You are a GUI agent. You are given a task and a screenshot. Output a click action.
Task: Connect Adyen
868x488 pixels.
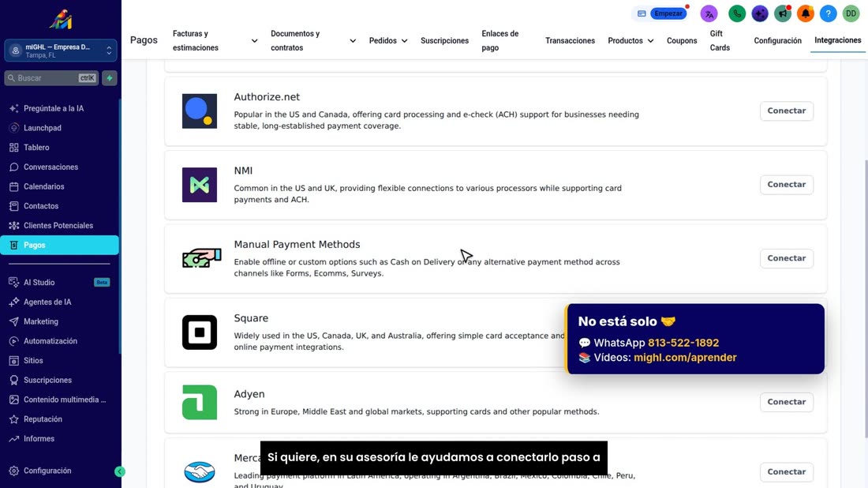point(786,402)
